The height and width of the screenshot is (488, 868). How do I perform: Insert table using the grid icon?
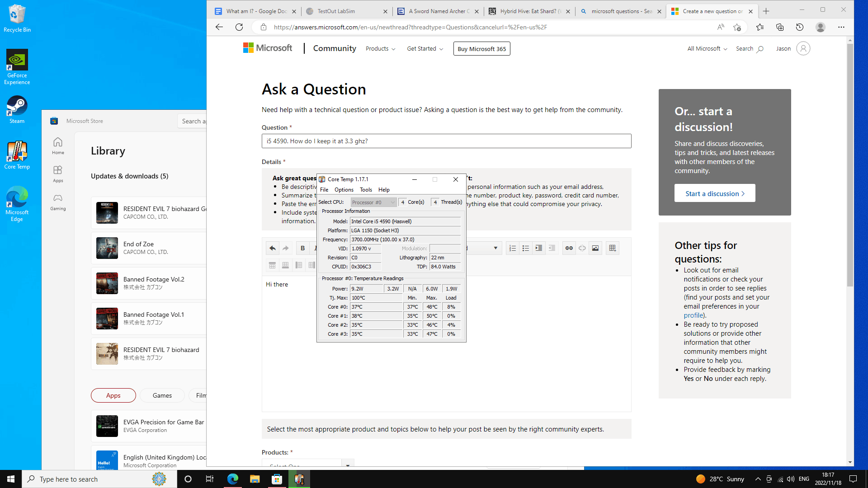coord(612,248)
